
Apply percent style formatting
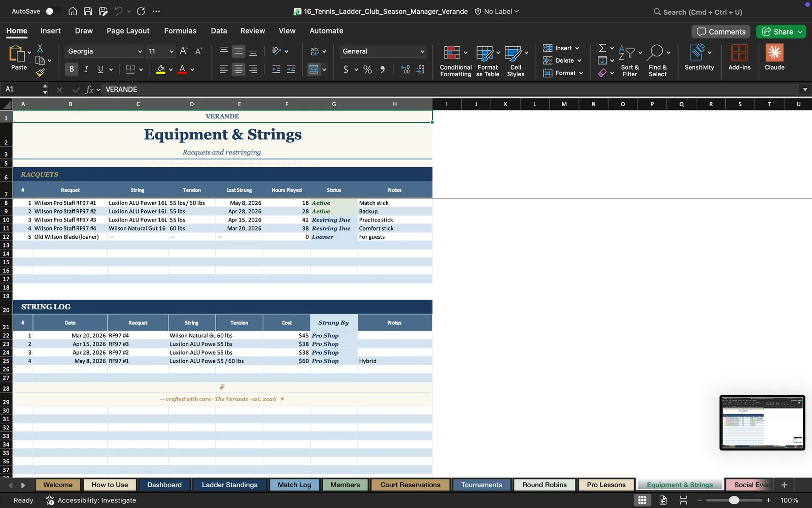367,70
